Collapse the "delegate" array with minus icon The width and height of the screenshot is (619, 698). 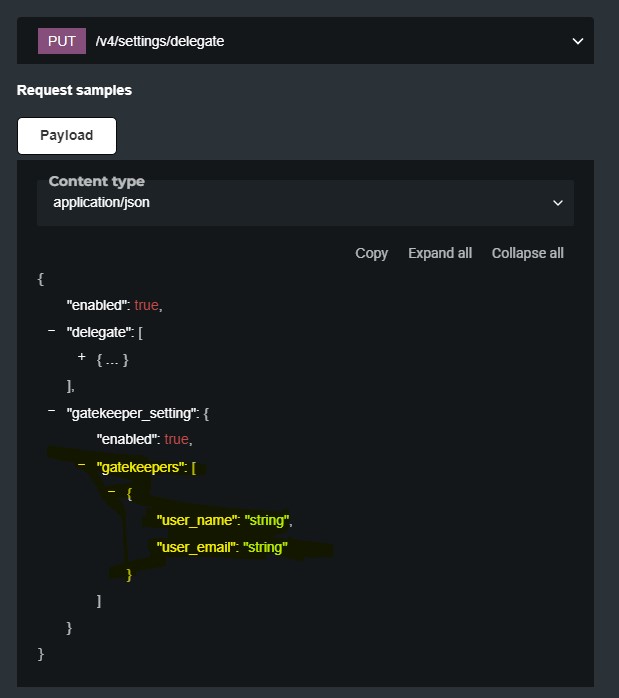(x=51, y=330)
